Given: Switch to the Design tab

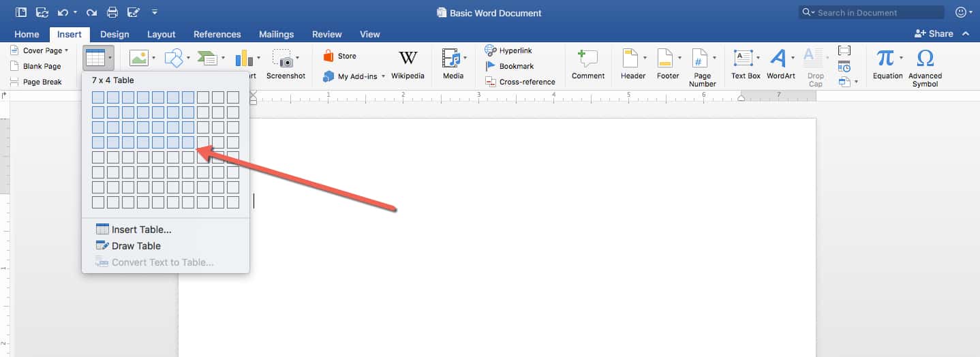Looking at the screenshot, I should click(114, 34).
